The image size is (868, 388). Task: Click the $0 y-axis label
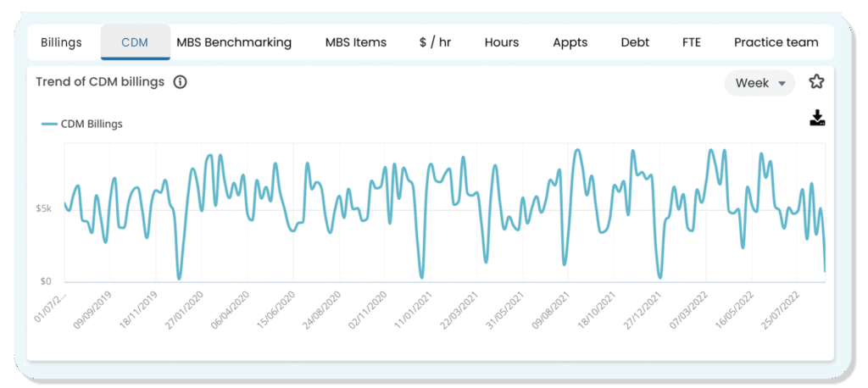47,282
